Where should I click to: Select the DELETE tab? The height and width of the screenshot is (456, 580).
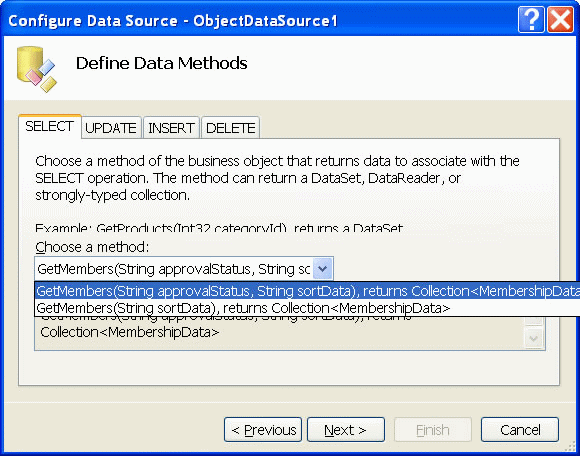230,128
